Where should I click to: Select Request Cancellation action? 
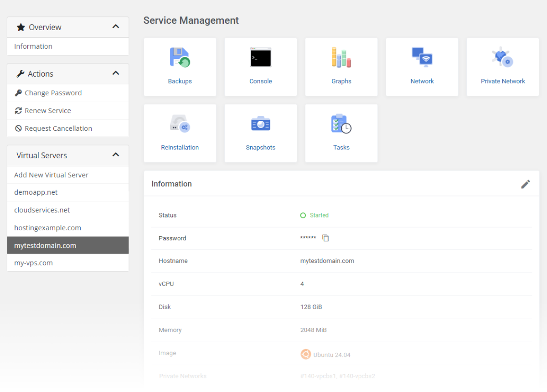68,129
